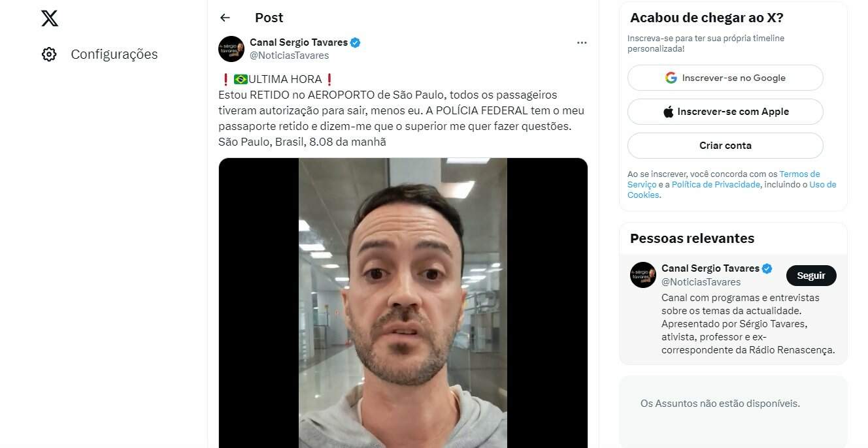Click the X logo icon

coord(50,18)
